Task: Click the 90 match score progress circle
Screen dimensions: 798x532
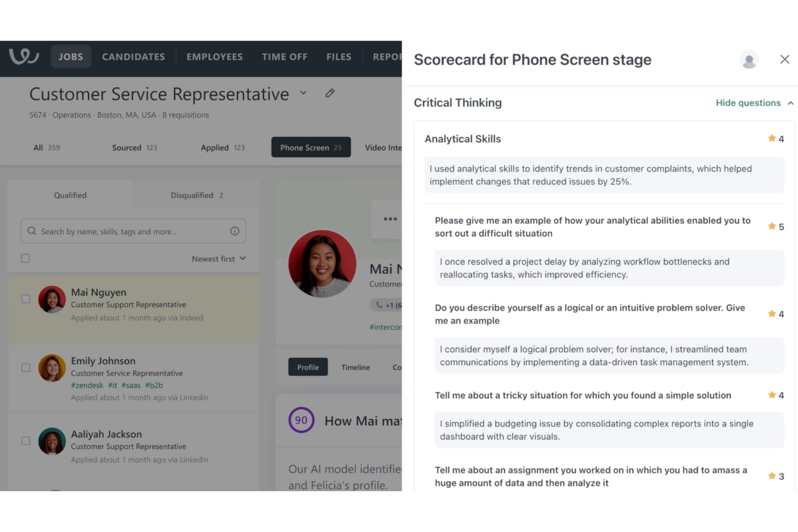Action: [300, 420]
